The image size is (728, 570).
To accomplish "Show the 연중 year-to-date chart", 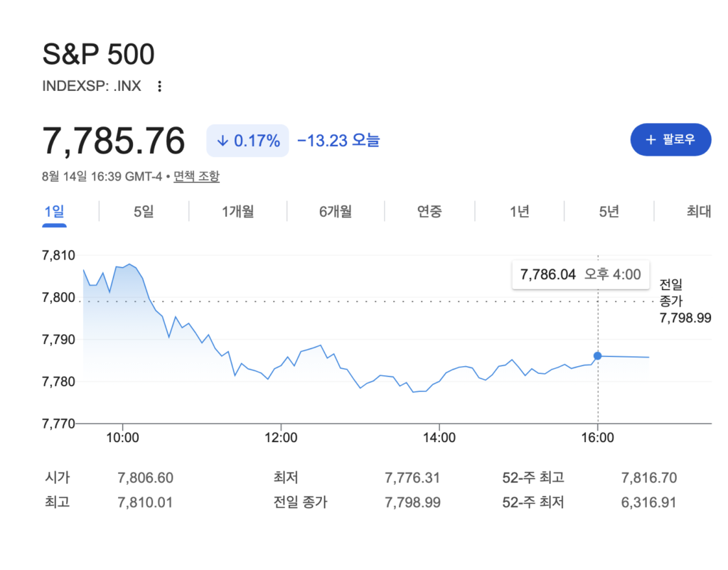I will tap(429, 212).
